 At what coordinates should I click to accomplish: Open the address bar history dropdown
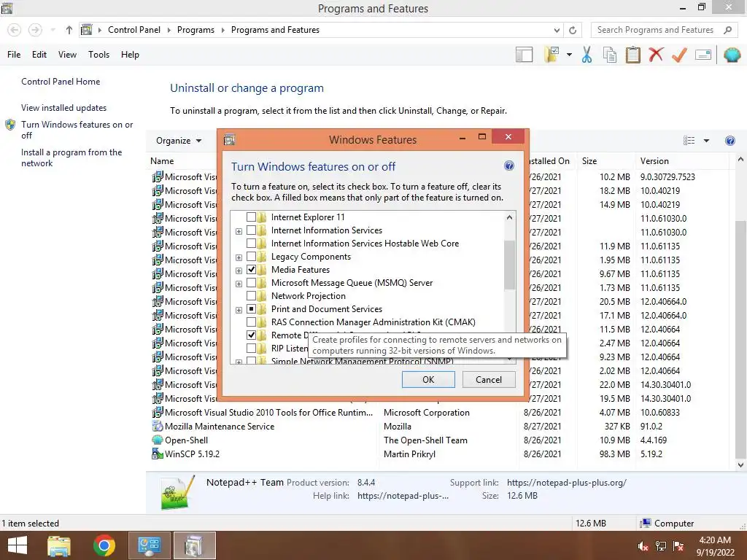click(557, 30)
